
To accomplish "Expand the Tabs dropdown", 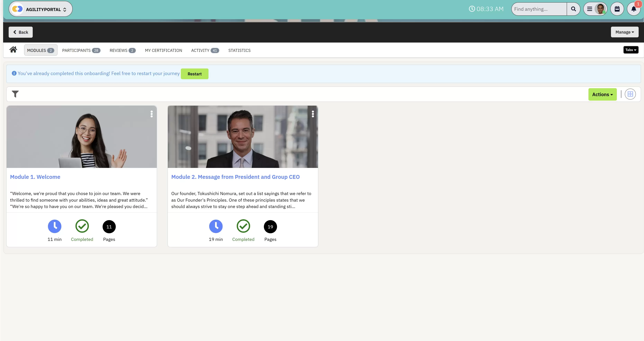I will coord(631,50).
